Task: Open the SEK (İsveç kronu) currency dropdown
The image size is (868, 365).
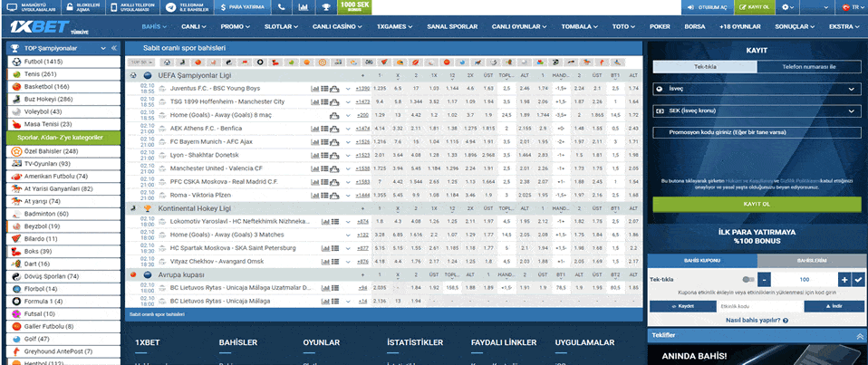Action: click(x=756, y=110)
